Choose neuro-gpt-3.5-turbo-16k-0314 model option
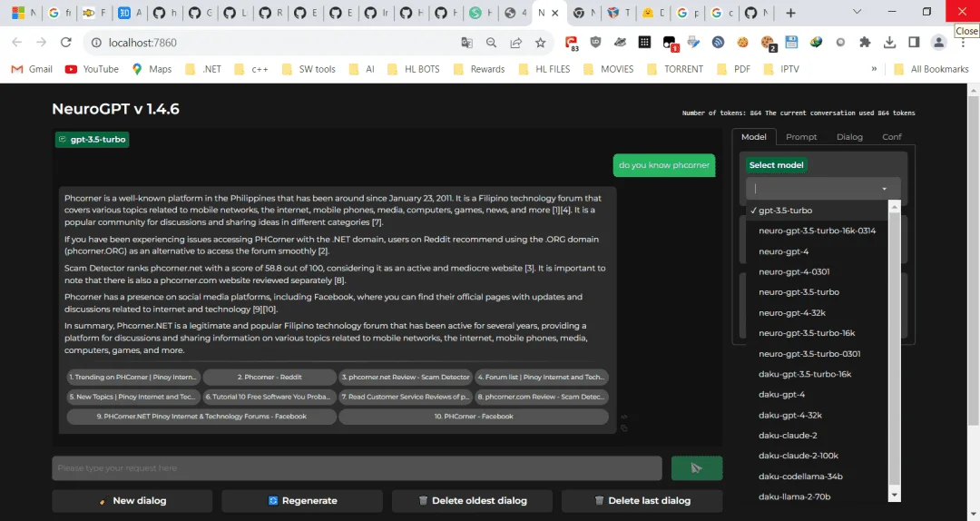This screenshot has height=521, width=980. (x=817, y=231)
